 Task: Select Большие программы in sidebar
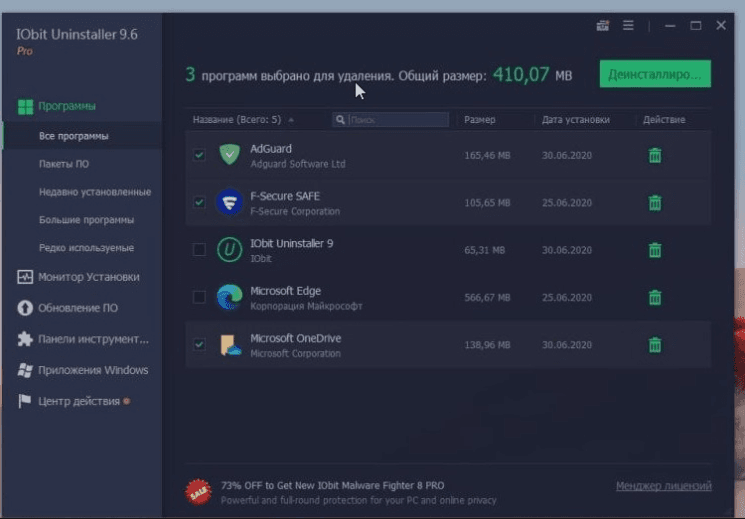(x=86, y=220)
